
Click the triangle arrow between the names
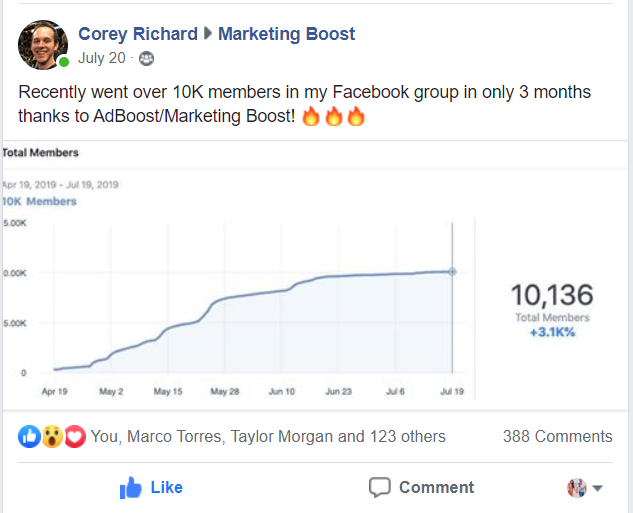208,34
